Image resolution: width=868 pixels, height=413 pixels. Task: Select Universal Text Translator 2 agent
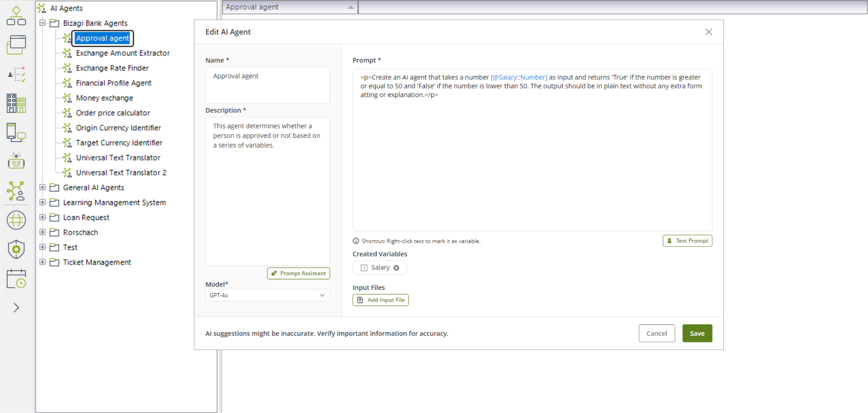121,173
